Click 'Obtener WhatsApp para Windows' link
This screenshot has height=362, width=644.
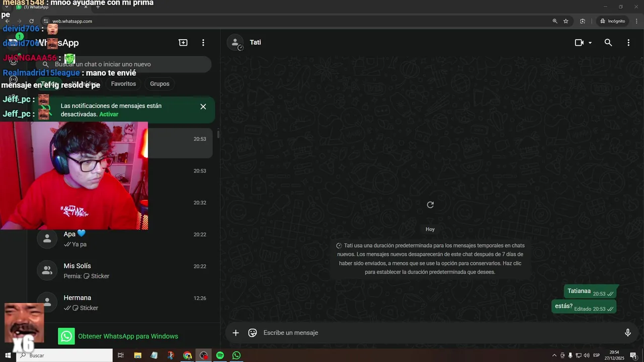(x=128, y=336)
